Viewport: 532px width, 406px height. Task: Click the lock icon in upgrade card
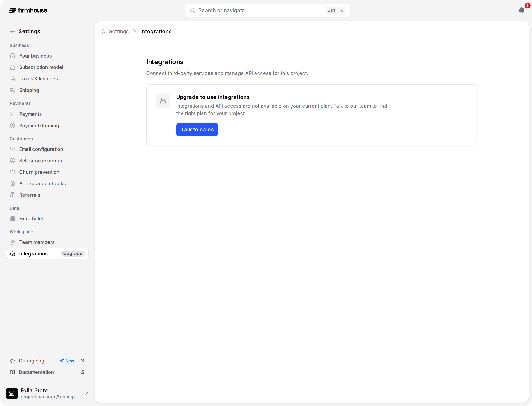pyautogui.click(x=163, y=101)
